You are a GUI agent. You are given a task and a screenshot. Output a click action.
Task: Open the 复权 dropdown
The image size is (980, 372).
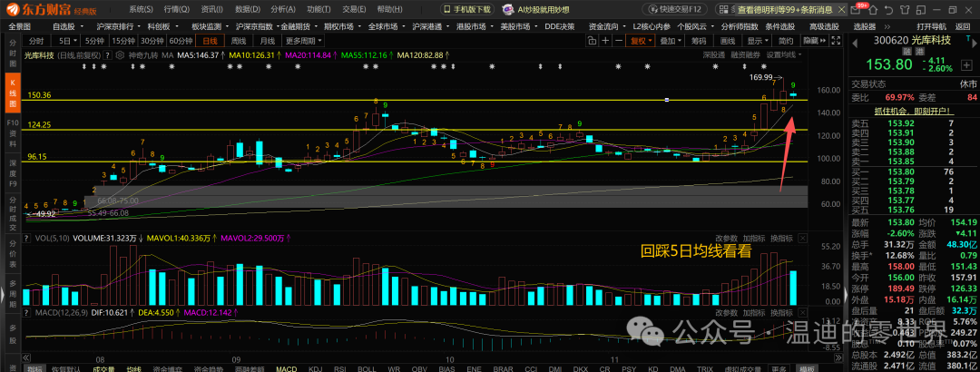coord(642,40)
